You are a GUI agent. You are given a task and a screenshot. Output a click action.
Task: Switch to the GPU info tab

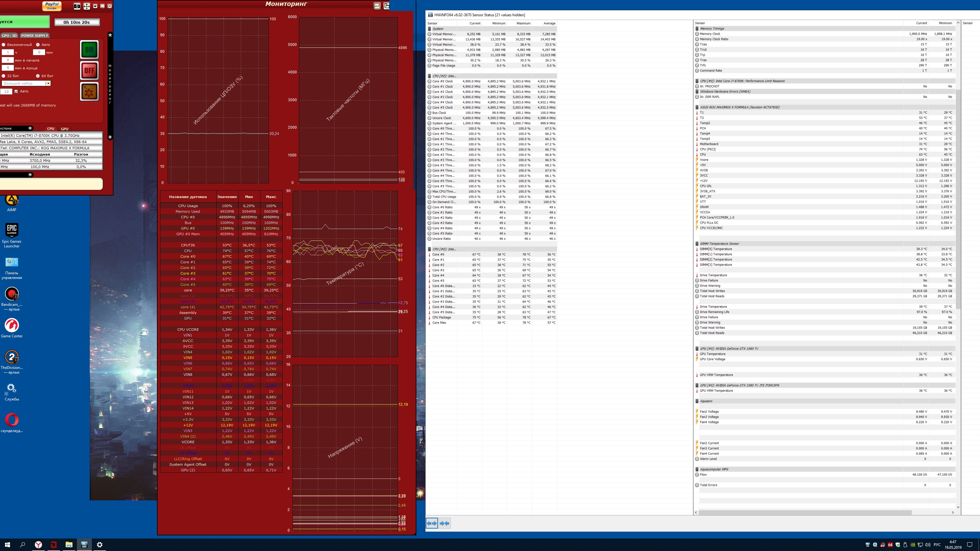[x=65, y=129]
